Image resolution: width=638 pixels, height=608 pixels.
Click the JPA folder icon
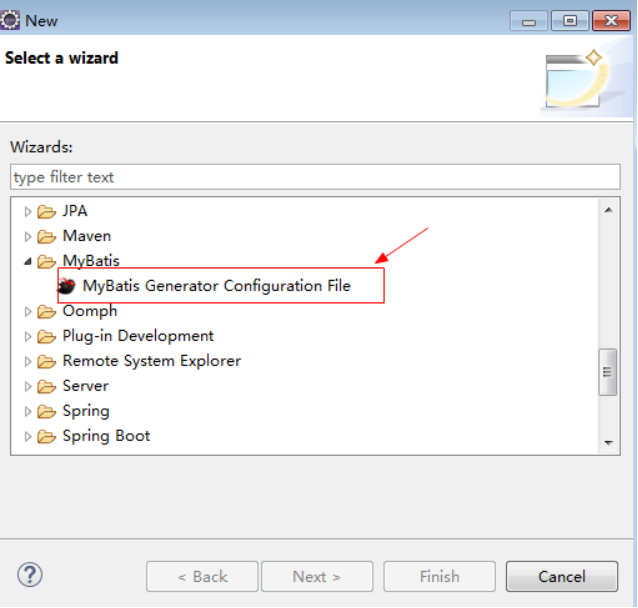[x=46, y=212]
